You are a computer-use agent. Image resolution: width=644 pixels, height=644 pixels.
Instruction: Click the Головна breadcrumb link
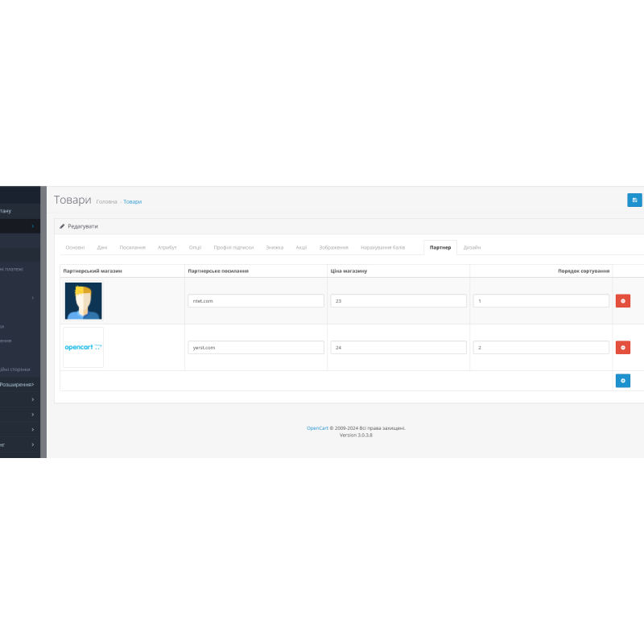coord(106,201)
